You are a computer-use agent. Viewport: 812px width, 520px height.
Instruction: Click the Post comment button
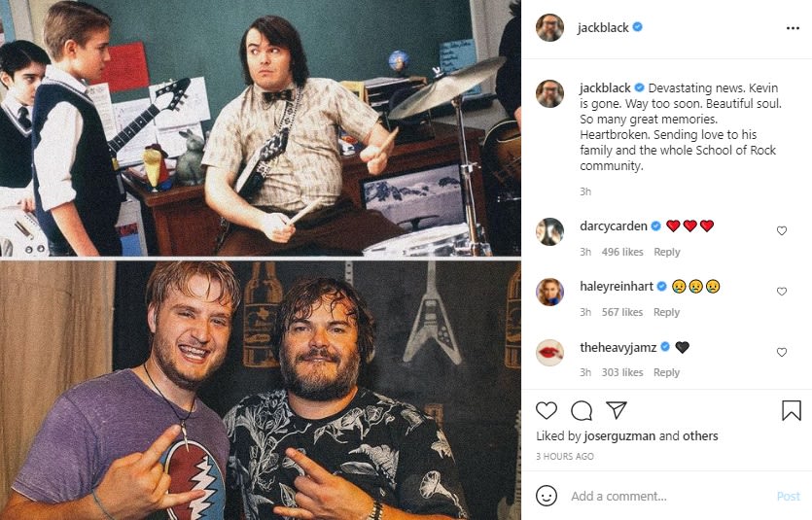tap(789, 497)
